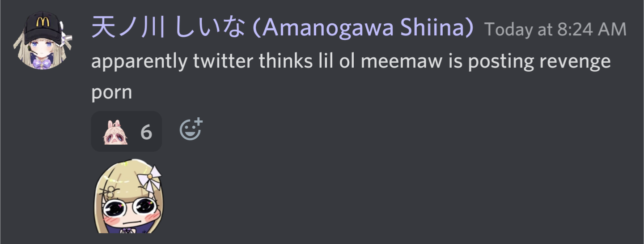Click the white bow on sticker's hair
Image resolution: width=644 pixels, height=244 pixels.
149,178
